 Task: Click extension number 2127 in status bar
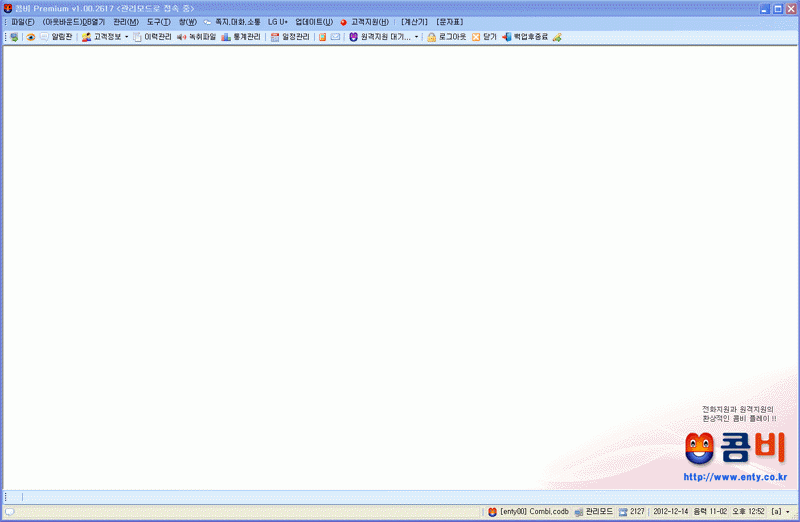coord(637,512)
